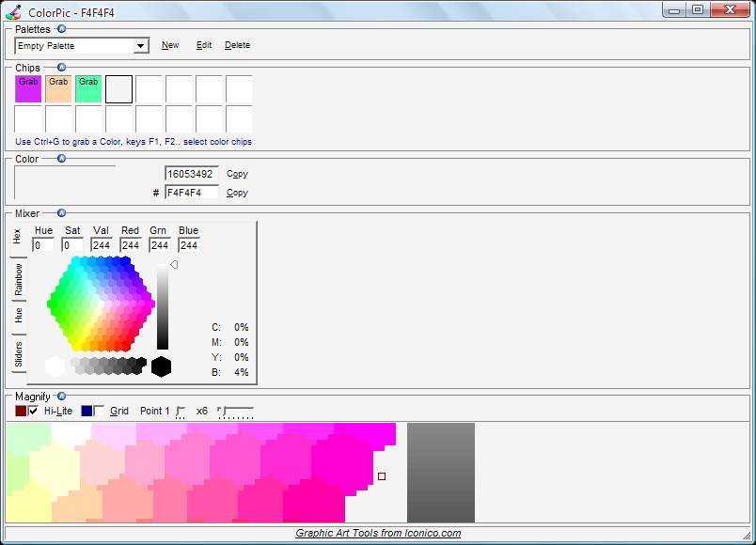Select the green Grab color chip

coord(88,89)
